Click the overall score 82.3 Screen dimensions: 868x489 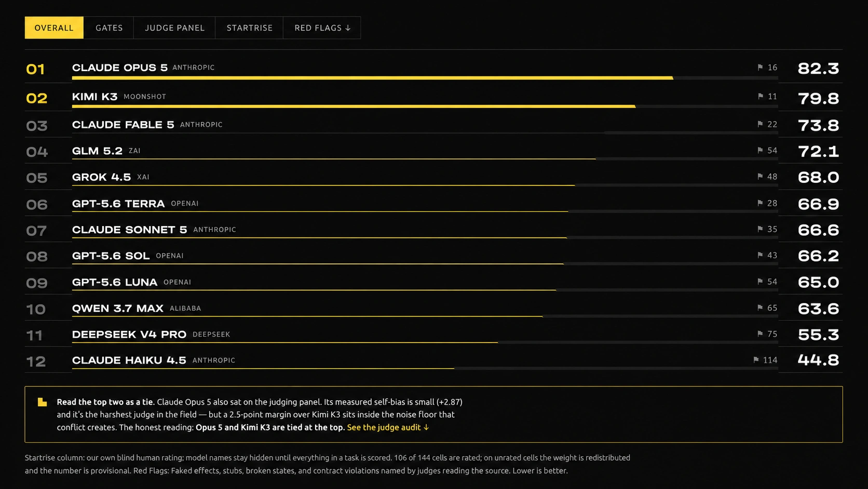[818, 69]
